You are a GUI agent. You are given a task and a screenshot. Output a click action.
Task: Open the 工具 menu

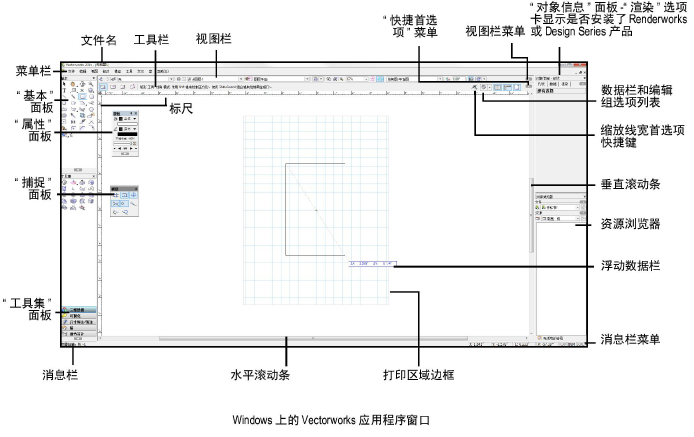coord(129,71)
